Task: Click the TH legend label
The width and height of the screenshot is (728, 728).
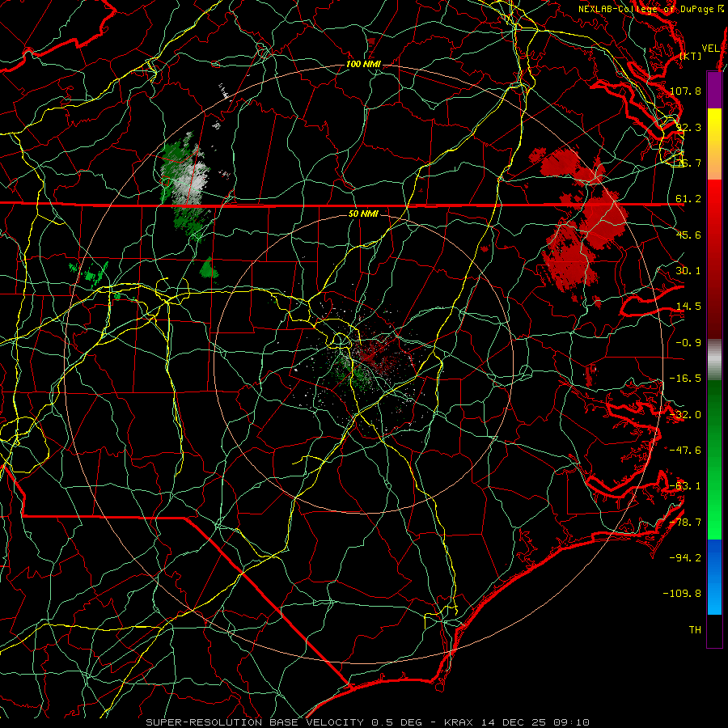Action: 695,630
